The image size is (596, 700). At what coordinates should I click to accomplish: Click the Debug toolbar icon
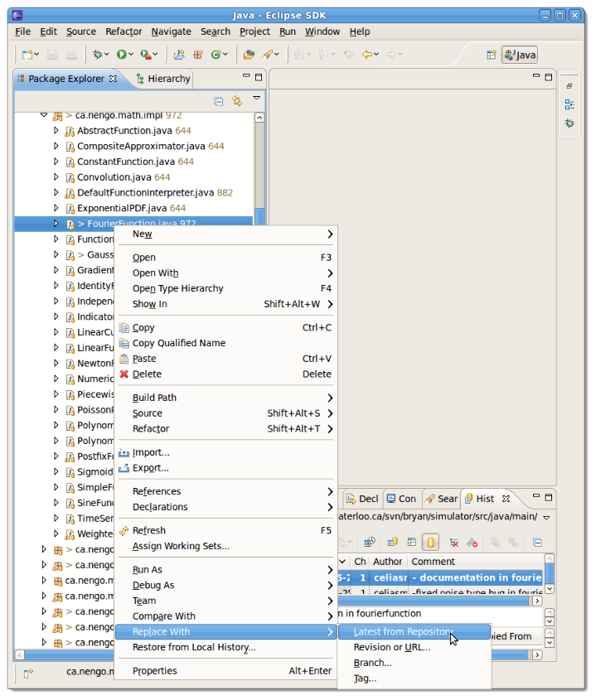97,55
